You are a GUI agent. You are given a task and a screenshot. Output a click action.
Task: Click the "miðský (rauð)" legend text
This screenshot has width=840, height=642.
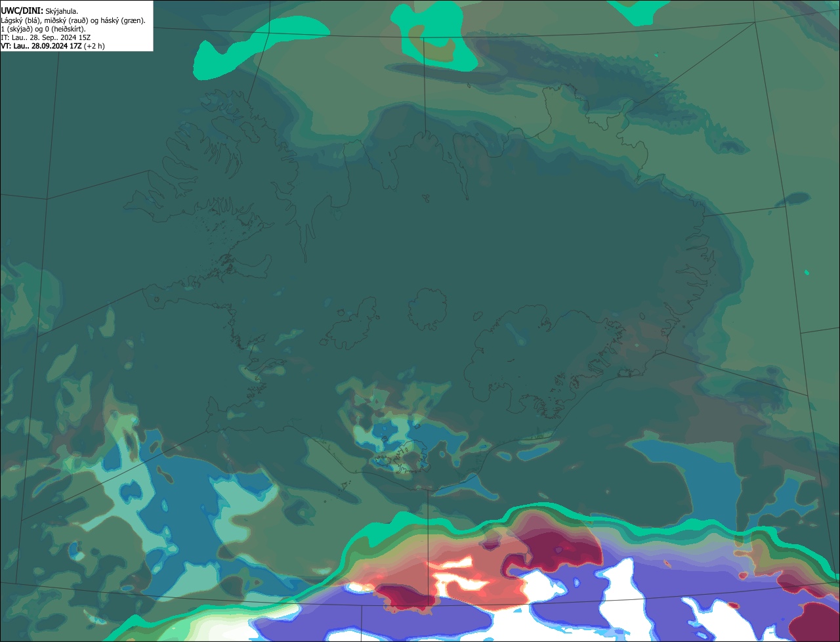65,20
